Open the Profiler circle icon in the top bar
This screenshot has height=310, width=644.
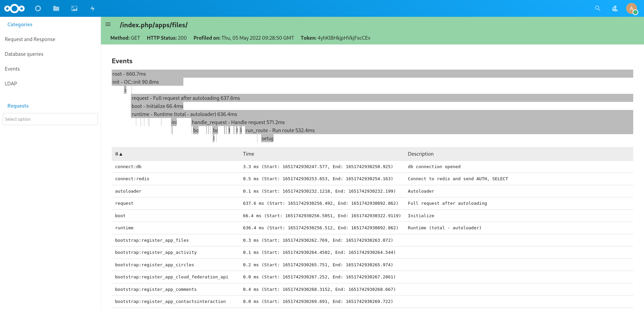[x=38, y=8]
